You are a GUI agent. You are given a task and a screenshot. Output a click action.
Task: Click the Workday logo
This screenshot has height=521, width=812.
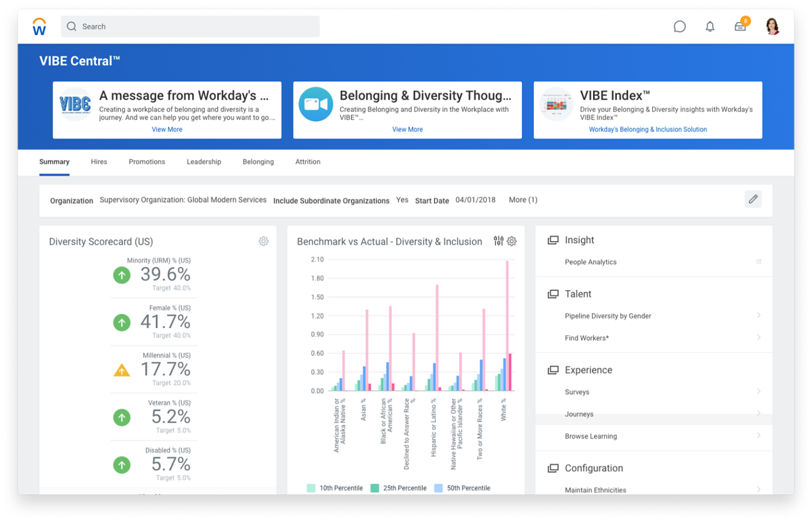(x=38, y=26)
